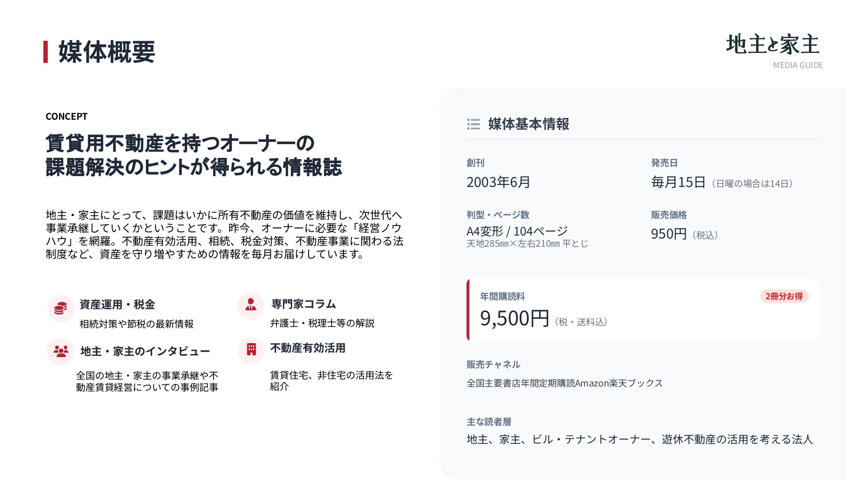Click the 2003年6月 founding date
The height and width of the screenshot is (488, 868).
[498, 182]
